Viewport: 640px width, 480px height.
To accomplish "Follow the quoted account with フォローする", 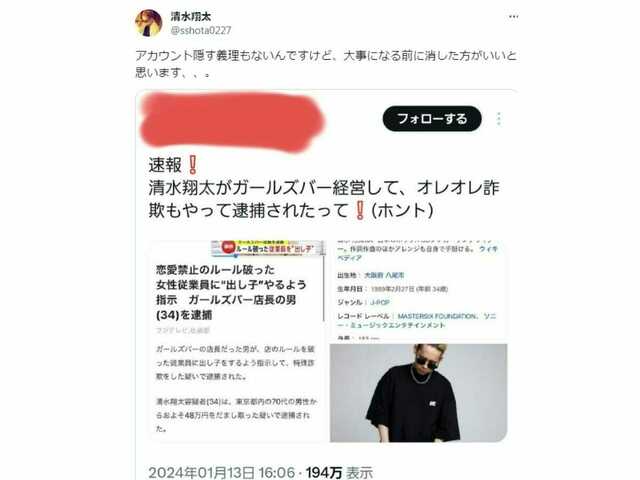I will 432,119.
